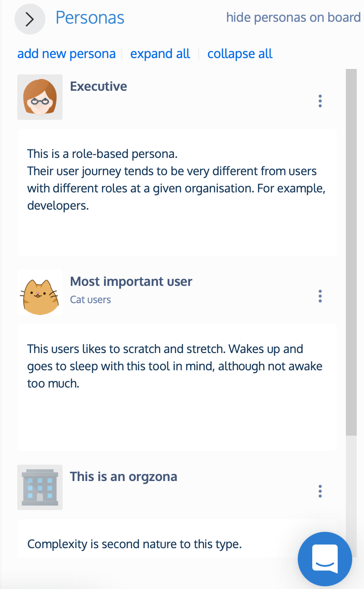Collapse all personas
The width and height of the screenshot is (364, 589).
tap(240, 54)
